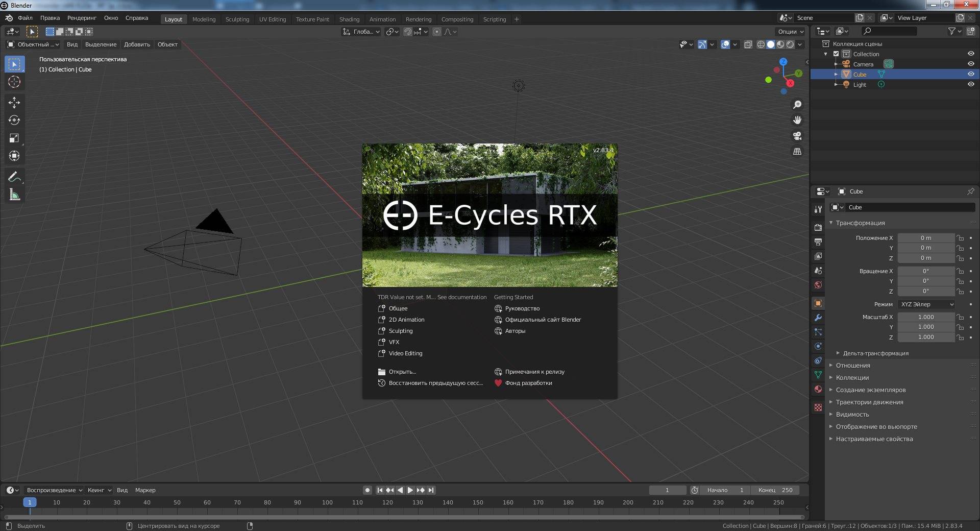Viewport: 980px width, 531px height.
Task: Hide the Cube object via eye icon
Action: coord(971,74)
